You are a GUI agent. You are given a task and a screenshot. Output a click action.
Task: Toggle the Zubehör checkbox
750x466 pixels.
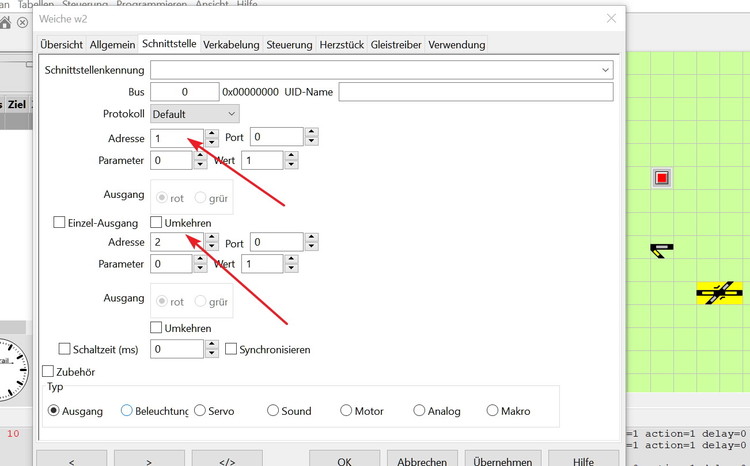point(48,371)
